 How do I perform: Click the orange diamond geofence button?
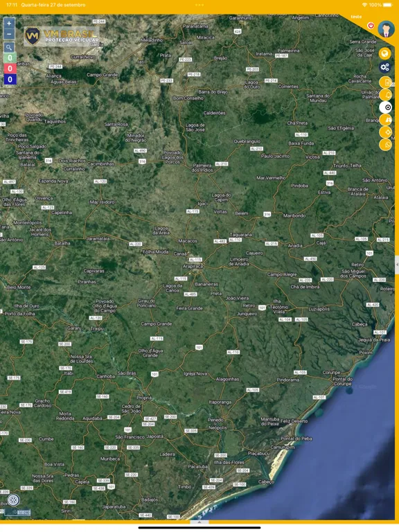(386, 132)
